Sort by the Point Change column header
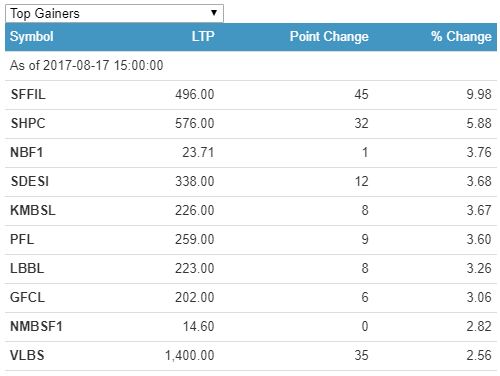This screenshot has height=376, width=500. tap(329, 37)
